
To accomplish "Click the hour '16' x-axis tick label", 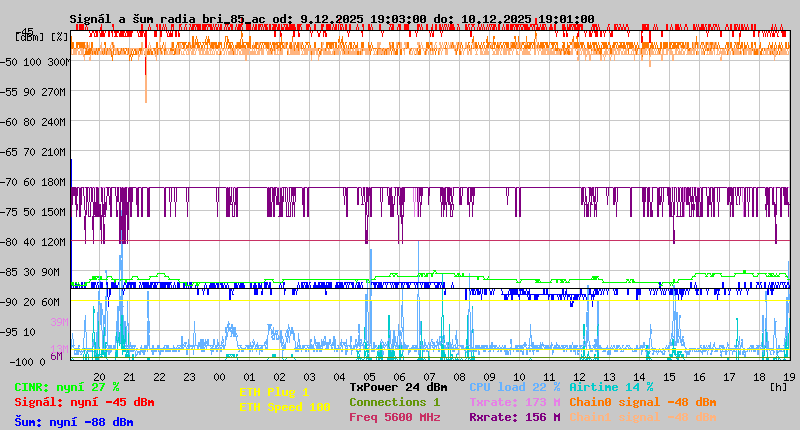I will pos(699,377).
